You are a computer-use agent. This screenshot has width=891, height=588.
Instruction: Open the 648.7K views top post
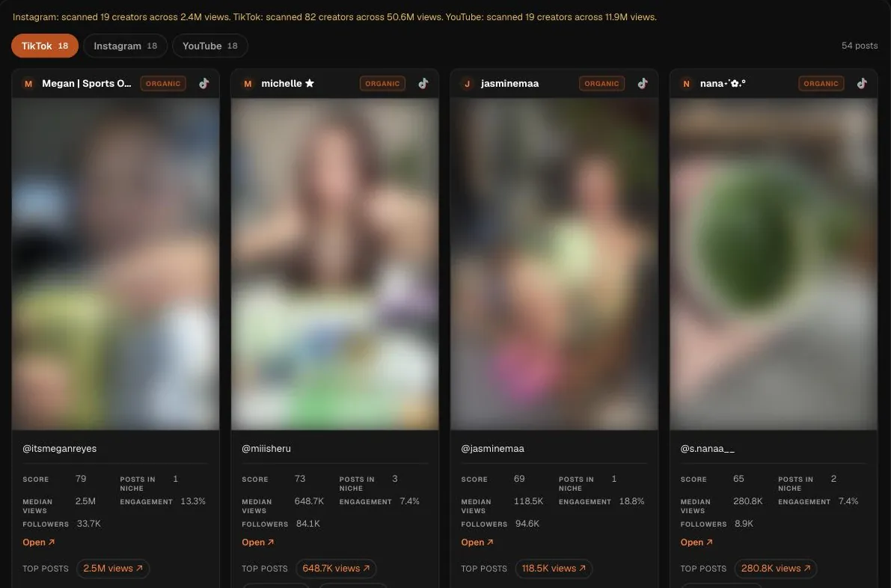coord(336,568)
